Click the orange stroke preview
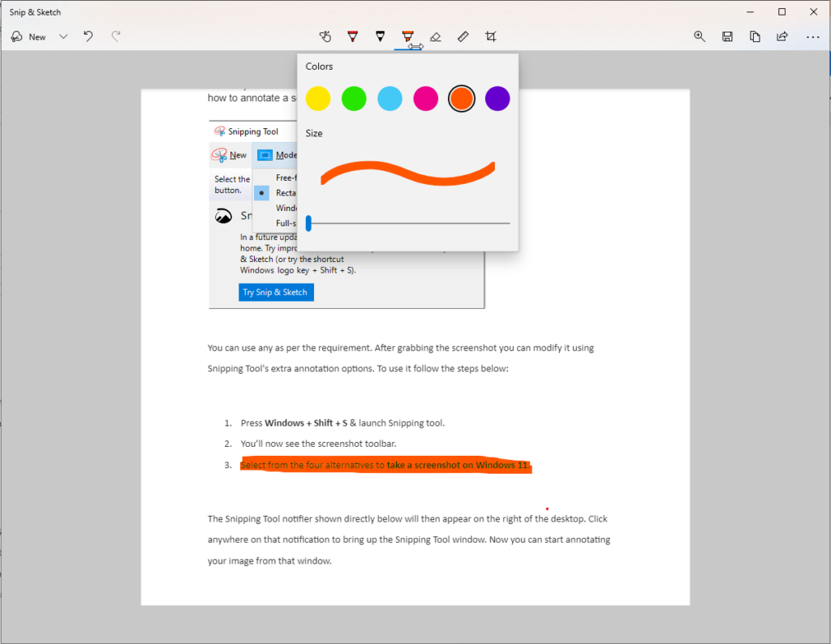 407,174
